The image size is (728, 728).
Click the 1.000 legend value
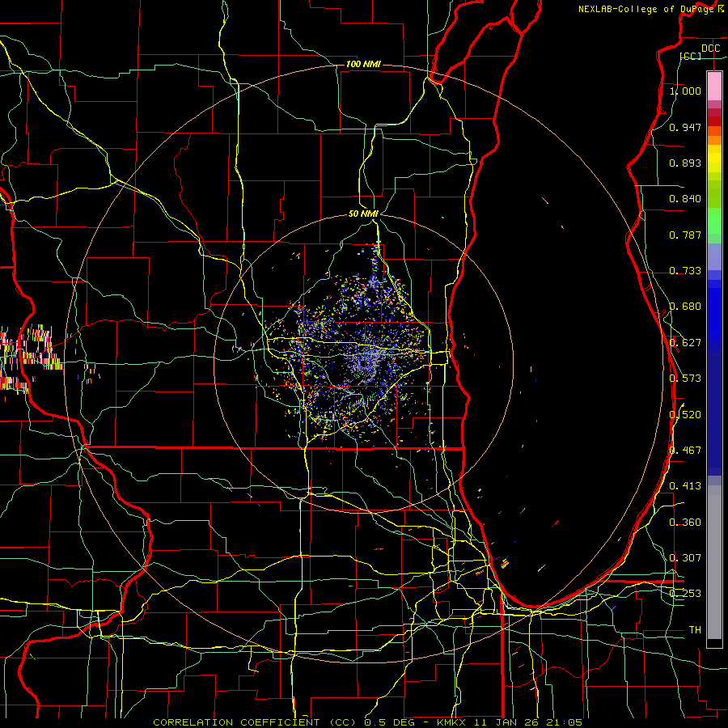click(x=685, y=91)
